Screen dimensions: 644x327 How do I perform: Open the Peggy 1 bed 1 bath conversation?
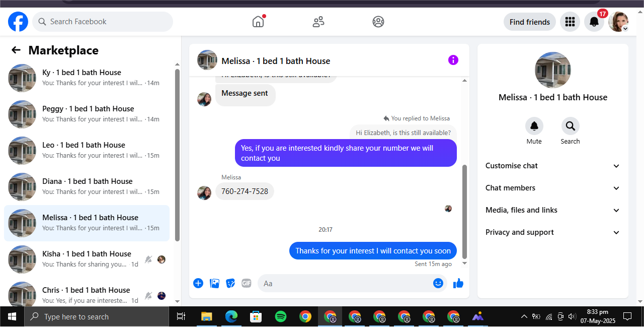click(87, 114)
